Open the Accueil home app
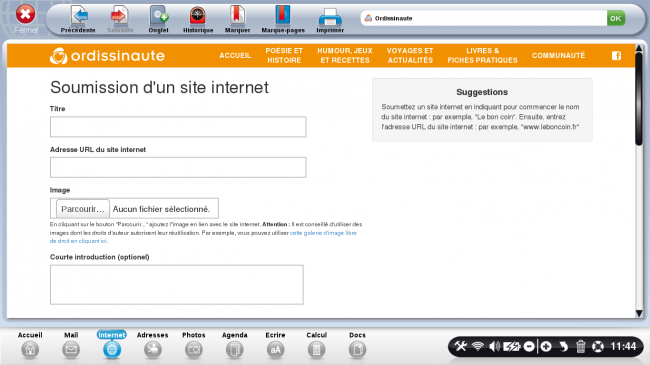The height and width of the screenshot is (365, 650). [30, 345]
